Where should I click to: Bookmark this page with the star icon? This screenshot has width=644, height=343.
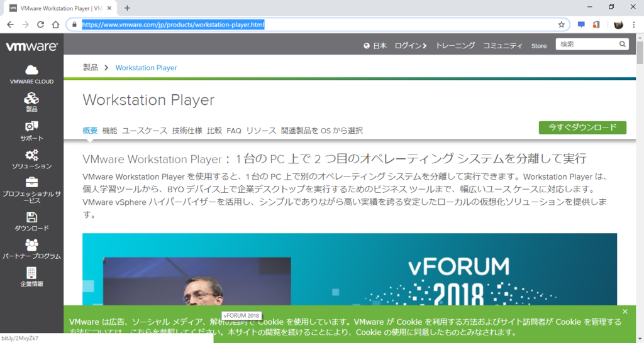point(561,24)
